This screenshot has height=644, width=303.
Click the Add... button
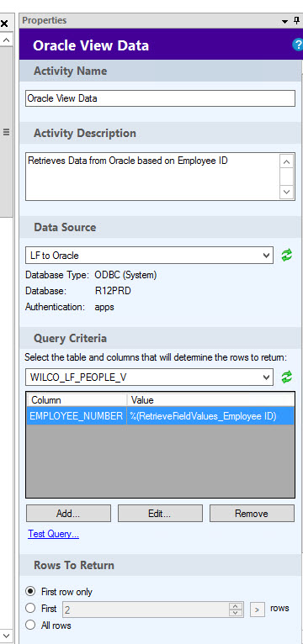69,514
